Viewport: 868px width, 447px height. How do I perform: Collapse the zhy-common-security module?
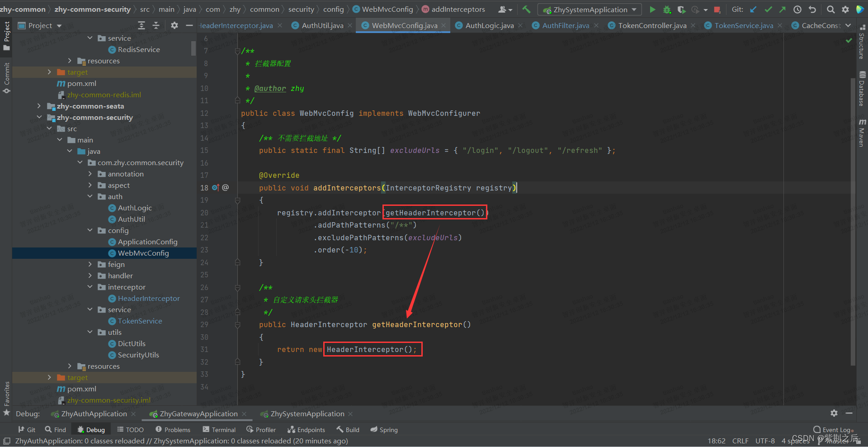coord(39,117)
